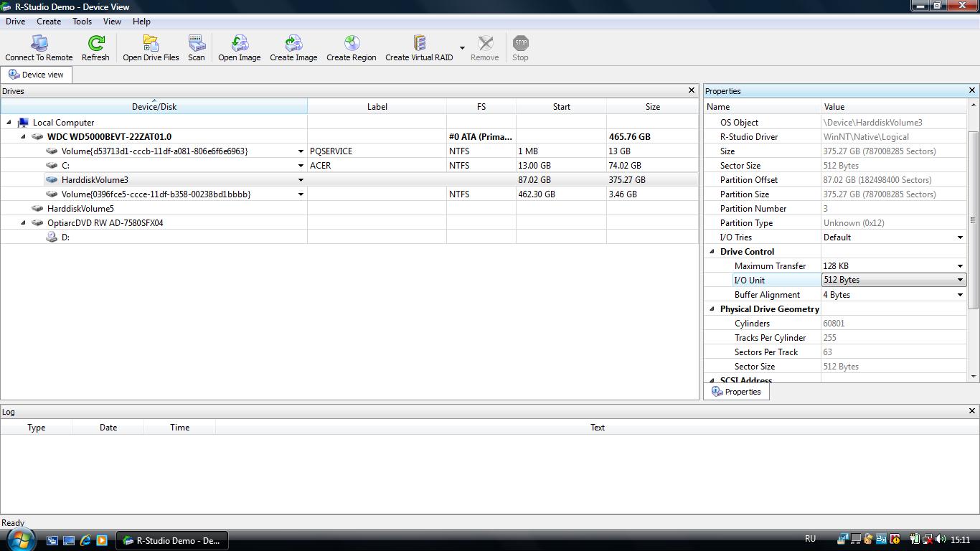Image resolution: width=980 pixels, height=551 pixels.
Task: Launch media player from quick launch
Action: pyautogui.click(x=102, y=540)
